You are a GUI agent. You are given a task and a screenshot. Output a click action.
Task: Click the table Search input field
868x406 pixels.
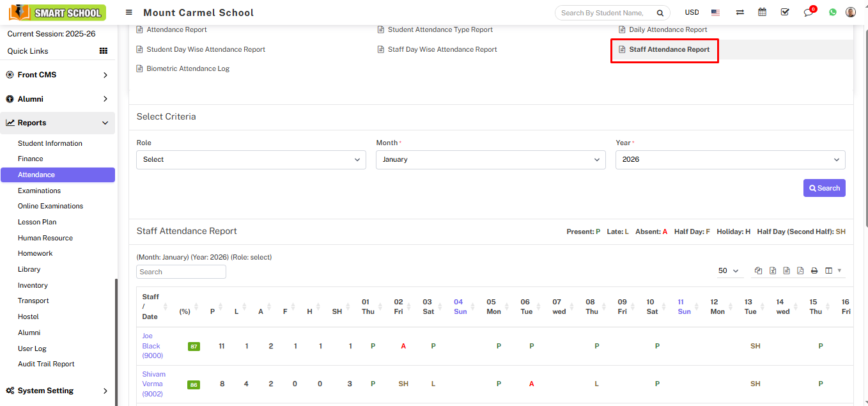click(x=181, y=272)
